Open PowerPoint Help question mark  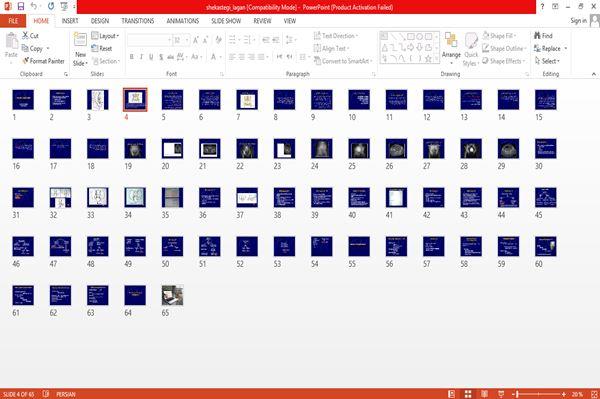point(542,6)
